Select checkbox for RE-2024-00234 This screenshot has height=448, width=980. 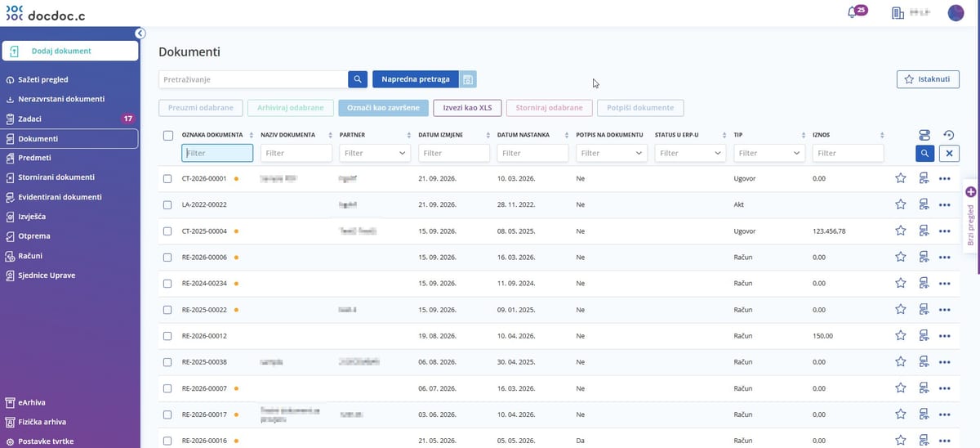coord(167,283)
